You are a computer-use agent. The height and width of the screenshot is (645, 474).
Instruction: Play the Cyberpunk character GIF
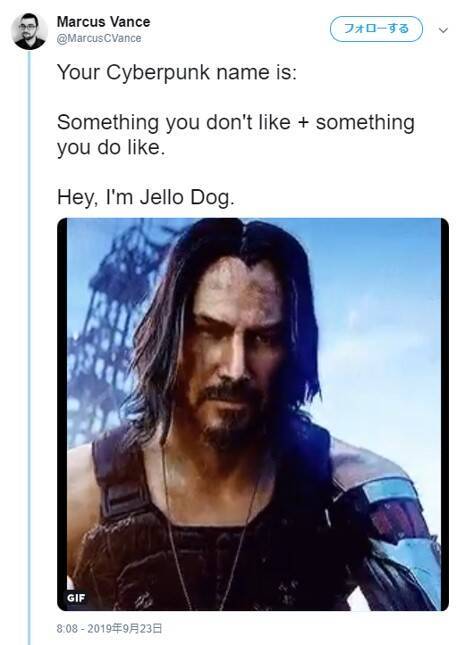click(x=253, y=414)
